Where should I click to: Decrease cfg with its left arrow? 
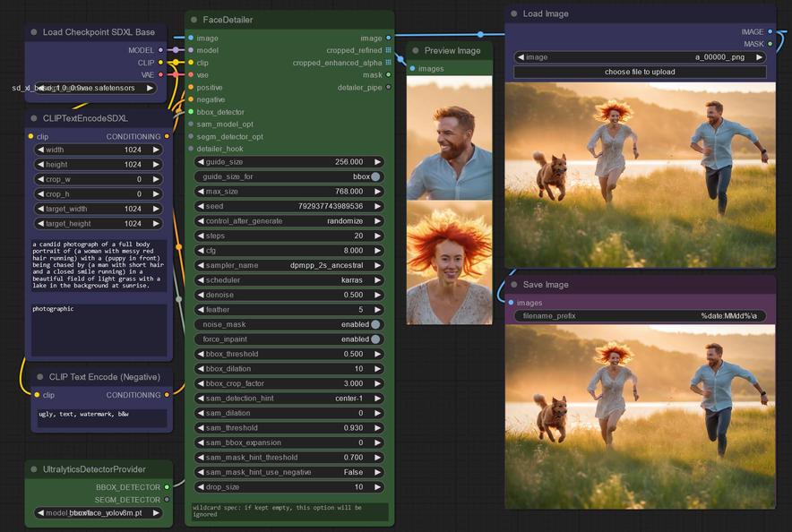201,251
